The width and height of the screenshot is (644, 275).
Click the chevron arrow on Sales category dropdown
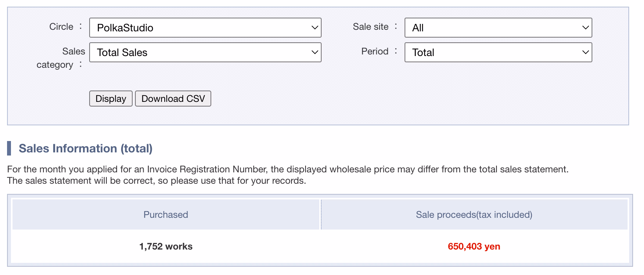click(315, 52)
